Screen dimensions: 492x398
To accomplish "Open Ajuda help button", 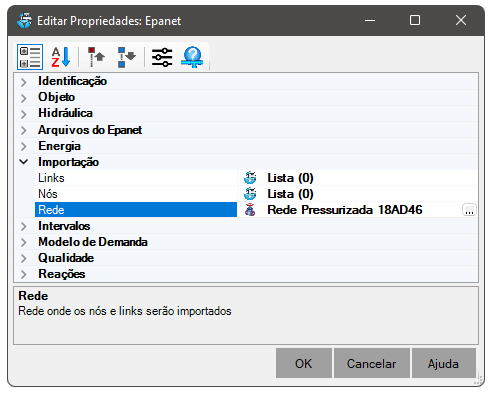I will pyautogui.click(x=443, y=363).
